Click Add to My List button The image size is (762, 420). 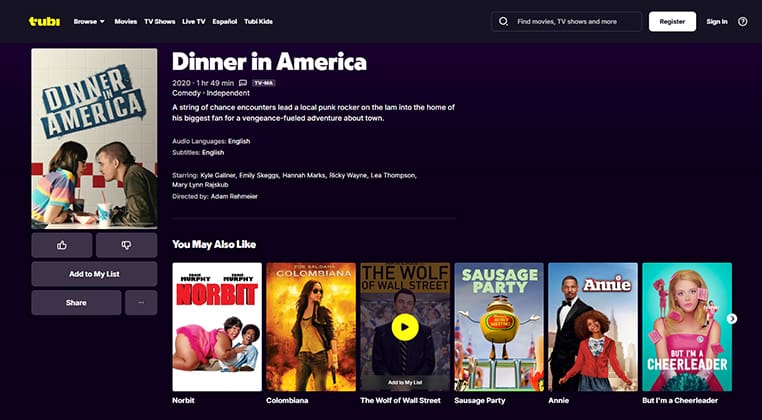point(94,274)
